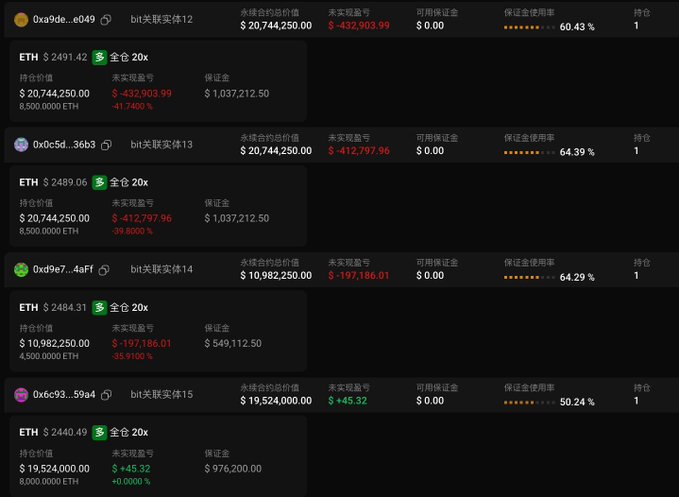Copy address 0xa9de...e049 with its copy icon
The height and width of the screenshot is (497, 679).
pyautogui.click(x=106, y=20)
